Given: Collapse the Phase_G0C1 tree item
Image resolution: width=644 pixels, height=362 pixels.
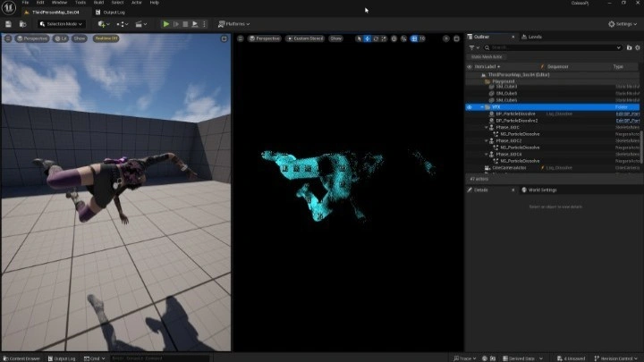Looking at the screenshot, I should (487, 127).
